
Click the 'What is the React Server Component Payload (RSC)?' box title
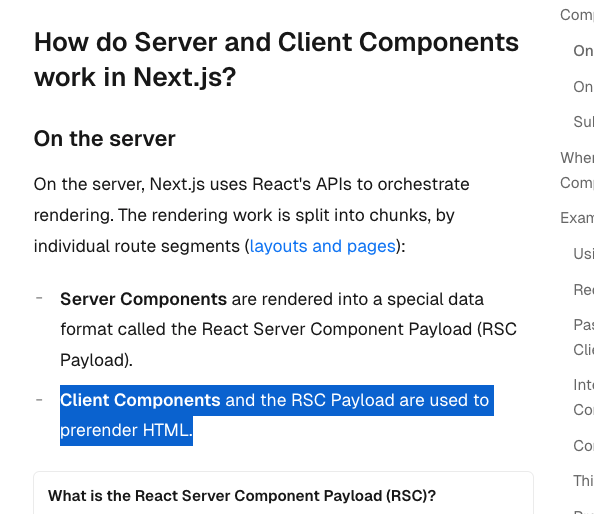tap(242, 496)
